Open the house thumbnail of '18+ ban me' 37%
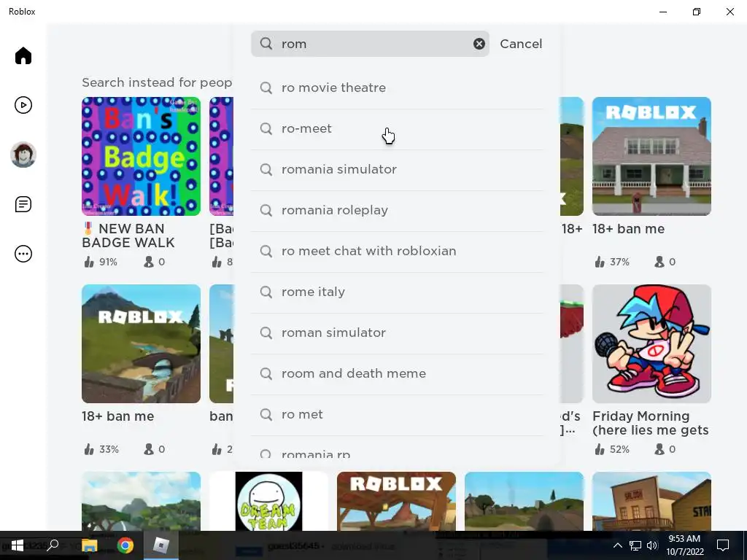This screenshot has width=747, height=560. [651, 156]
